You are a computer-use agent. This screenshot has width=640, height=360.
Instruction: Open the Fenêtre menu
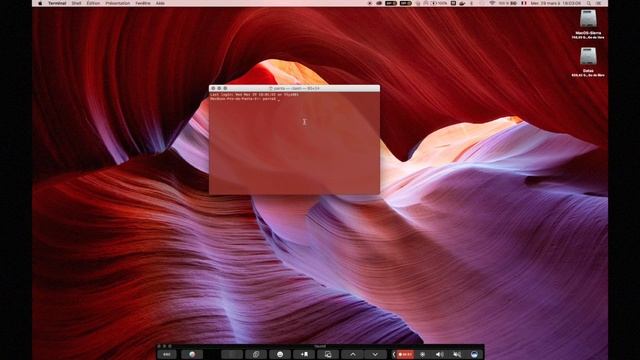[143, 3]
